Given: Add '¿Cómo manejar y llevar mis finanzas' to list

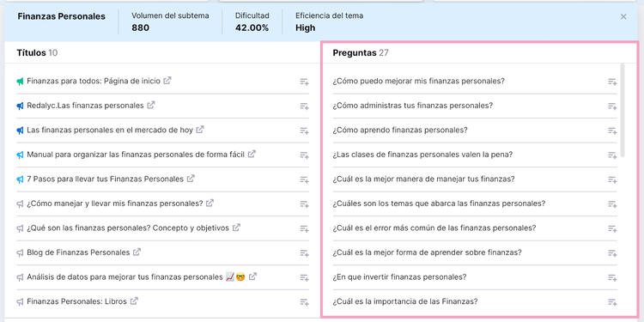Looking at the screenshot, I should pos(304,204).
